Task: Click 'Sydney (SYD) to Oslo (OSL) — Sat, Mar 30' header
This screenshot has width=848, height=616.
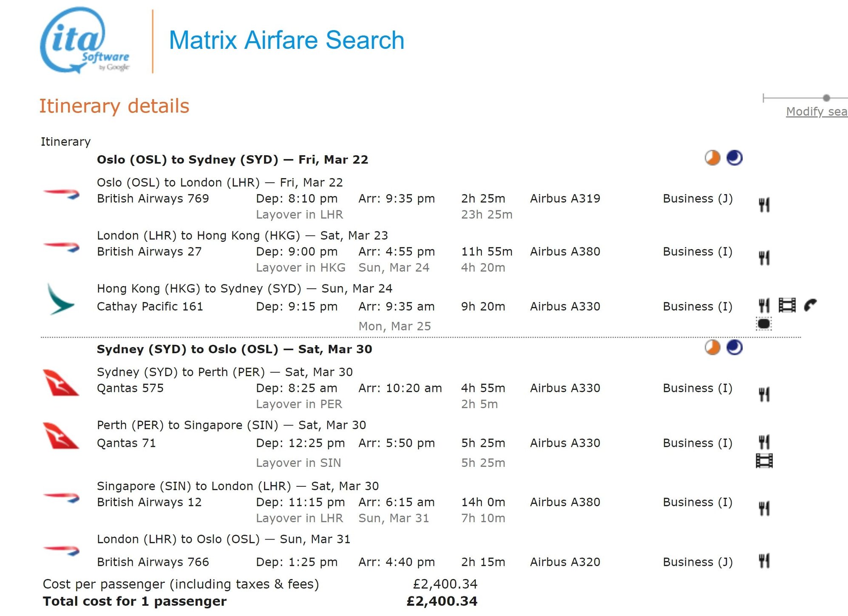Action: pos(234,349)
